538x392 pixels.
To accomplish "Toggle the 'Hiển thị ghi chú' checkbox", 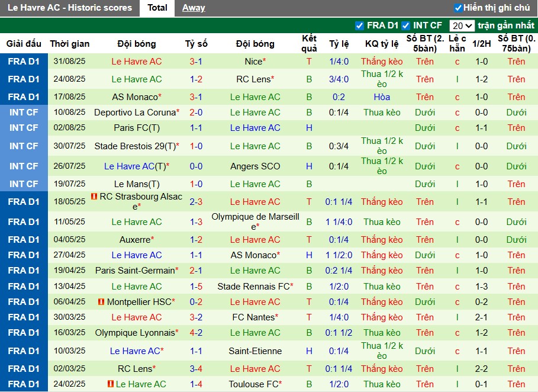I will coord(458,8).
